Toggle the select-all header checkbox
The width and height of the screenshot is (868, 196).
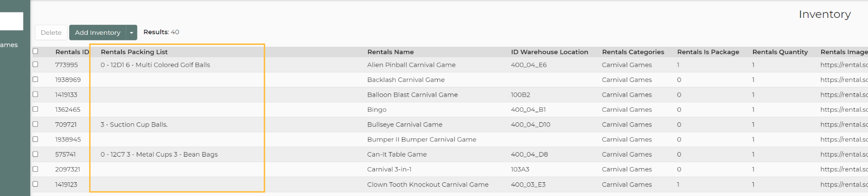(x=36, y=51)
